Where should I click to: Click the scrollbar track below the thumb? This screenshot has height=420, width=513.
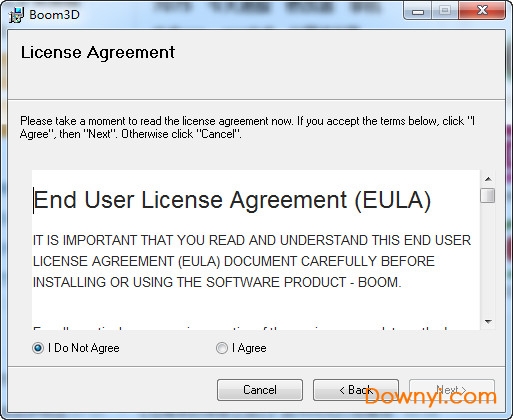click(x=488, y=259)
